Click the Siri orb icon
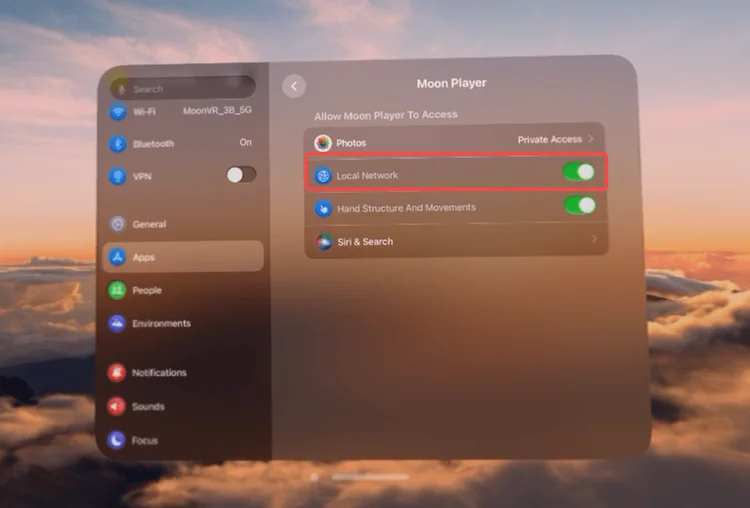 point(324,242)
